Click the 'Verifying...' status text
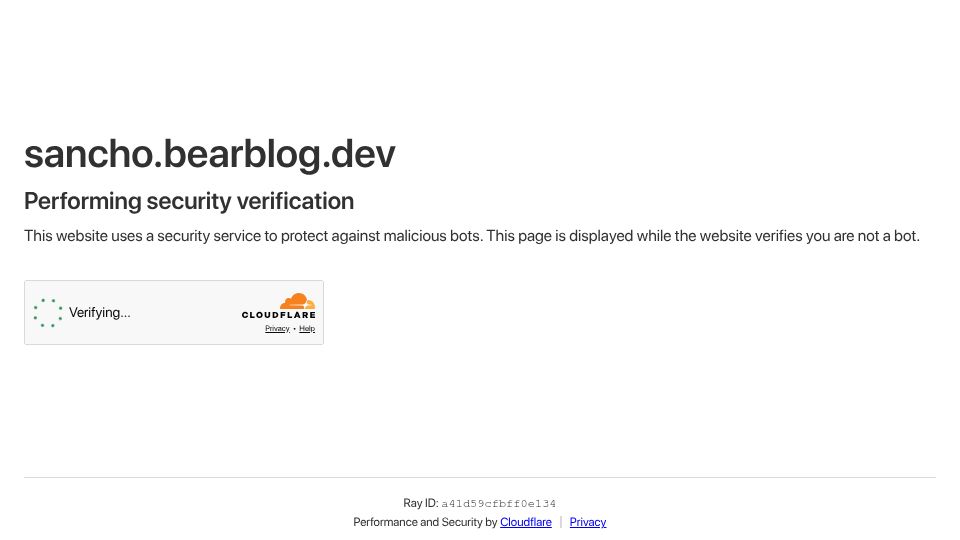 tap(99, 313)
